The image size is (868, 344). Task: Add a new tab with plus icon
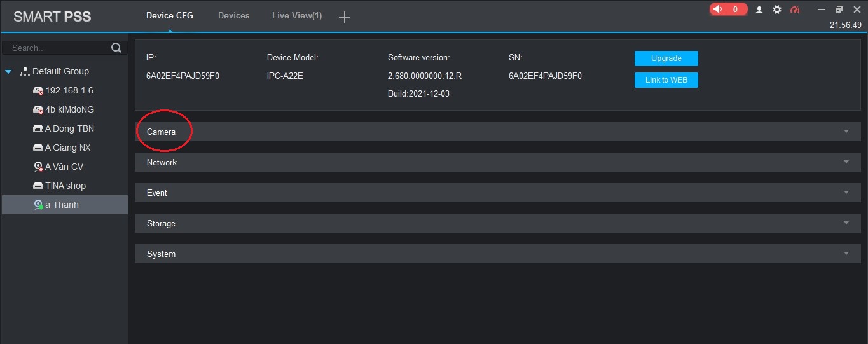coord(345,17)
